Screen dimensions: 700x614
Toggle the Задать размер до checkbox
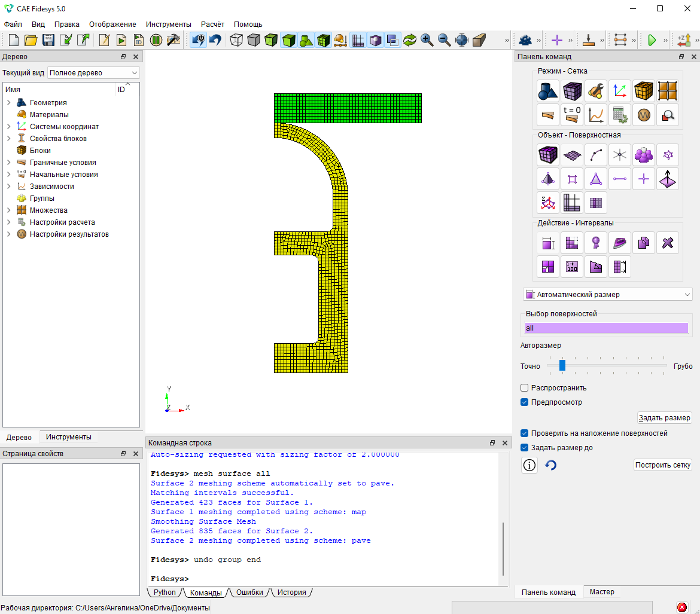525,448
